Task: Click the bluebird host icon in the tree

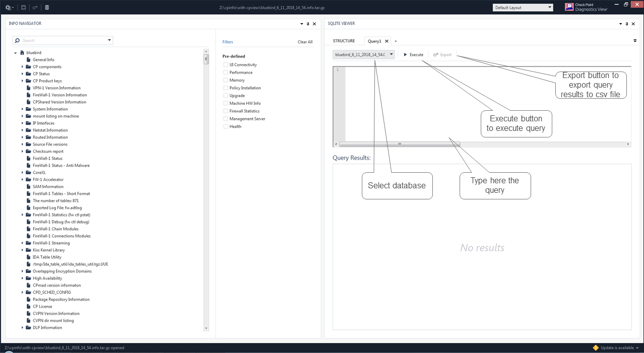Action: pos(22,52)
